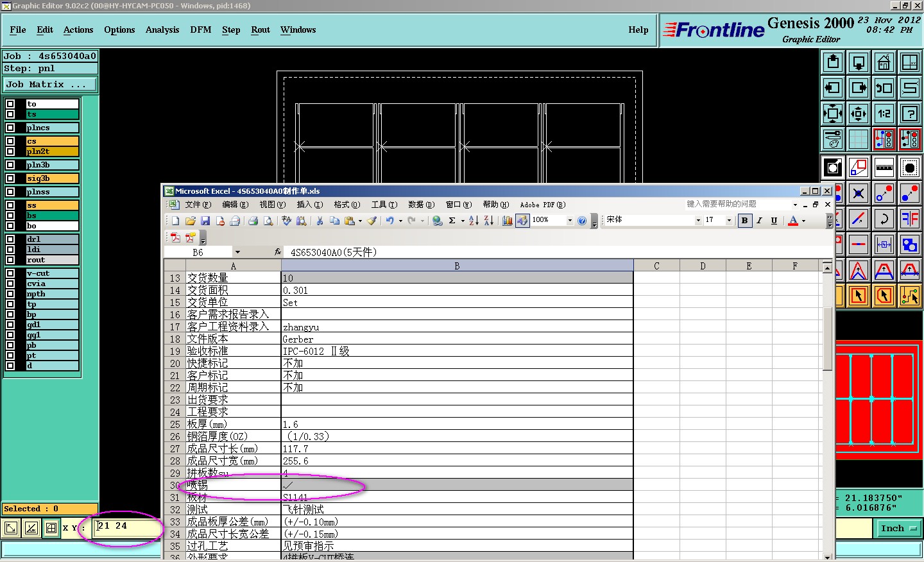The height and width of the screenshot is (562, 924).
Task: Click the pan down icon
Action: [859, 62]
